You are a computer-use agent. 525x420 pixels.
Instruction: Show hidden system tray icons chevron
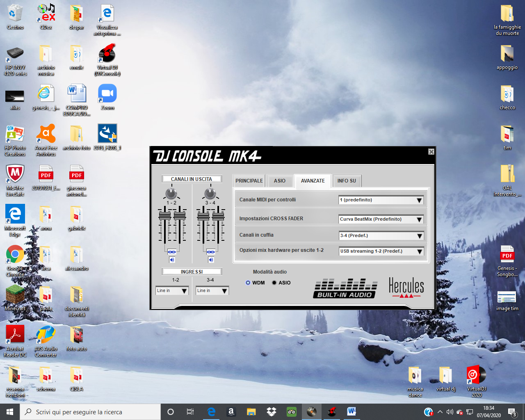click(x=440, y=412)
